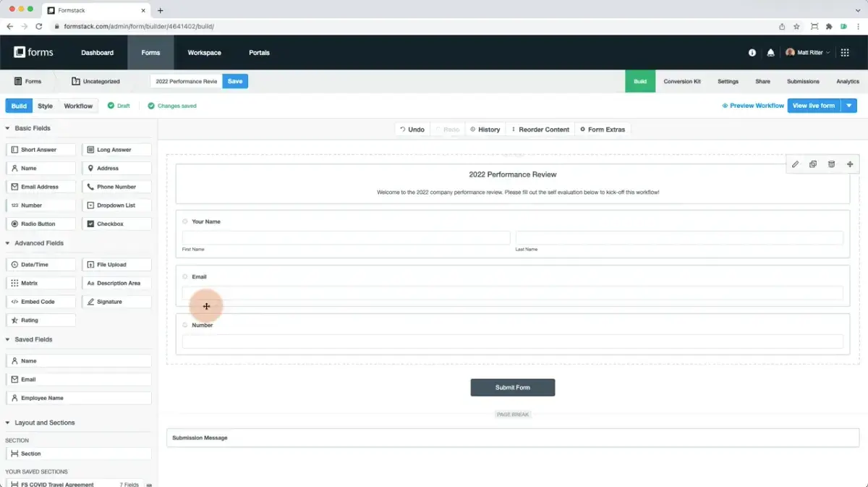Screen dimensions: 868x487
Task: Add a Date/Time field
Action: (x=41, y=265)
